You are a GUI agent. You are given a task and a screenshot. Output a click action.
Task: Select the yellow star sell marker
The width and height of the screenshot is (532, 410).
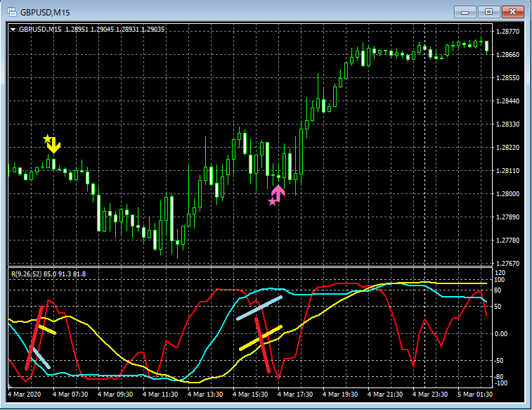click(47, 139)
